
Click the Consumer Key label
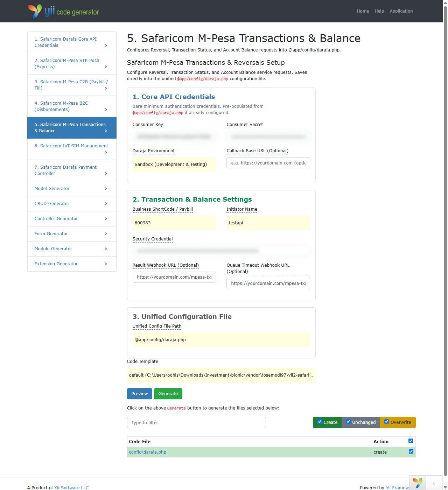click(x=148, y=125)
